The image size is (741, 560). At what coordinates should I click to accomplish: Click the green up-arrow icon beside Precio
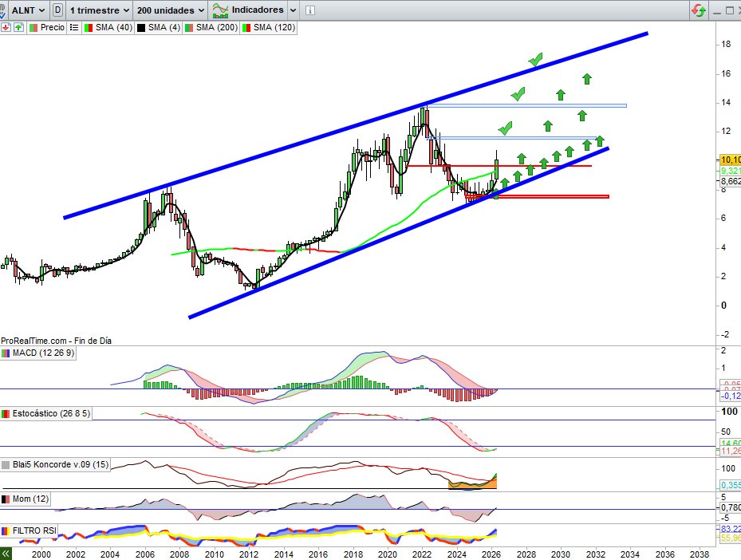[x=18, y=27]
